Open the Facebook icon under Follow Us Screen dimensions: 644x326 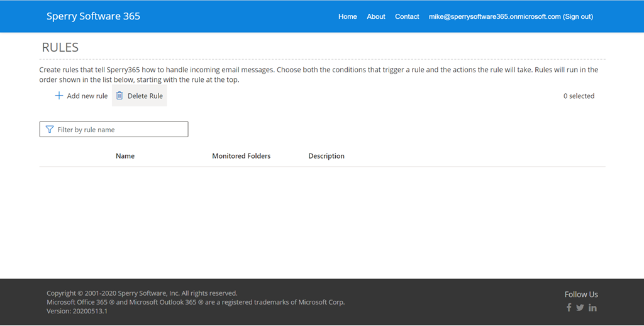(x=569, y=308)
